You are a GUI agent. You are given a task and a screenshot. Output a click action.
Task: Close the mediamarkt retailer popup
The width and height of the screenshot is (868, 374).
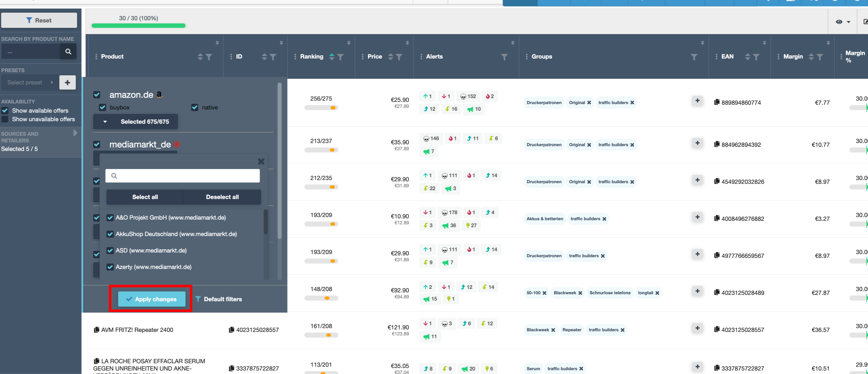click(261, 161)
